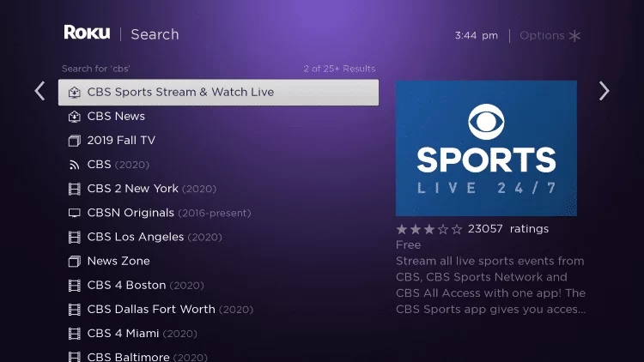Open the CBS Sports Live 24/7 thumbnail
Image resolution: width=644 pixels, height=362 pixels.
point(486,148)
